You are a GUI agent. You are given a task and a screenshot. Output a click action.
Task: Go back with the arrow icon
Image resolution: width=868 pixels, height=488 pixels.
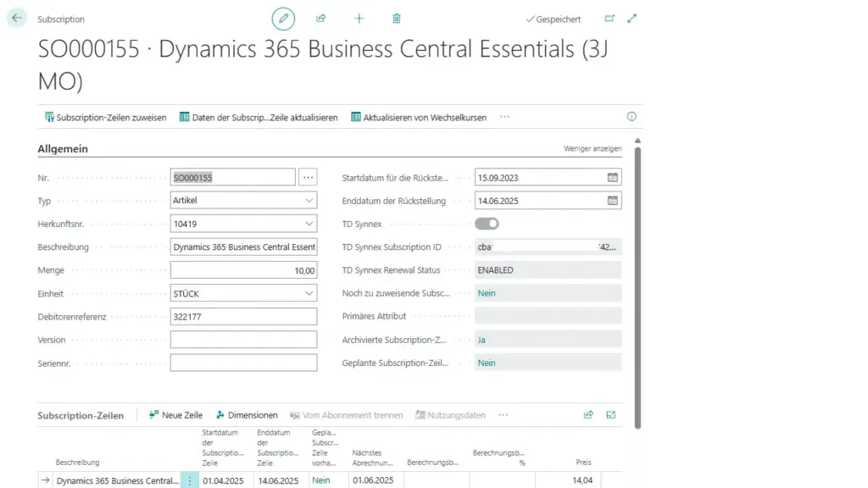coord(17,19)
